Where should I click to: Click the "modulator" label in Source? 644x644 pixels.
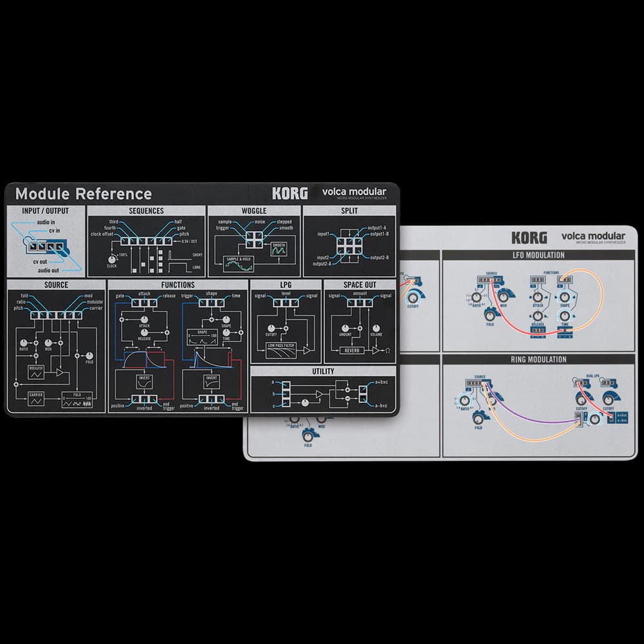click(95, 302)
